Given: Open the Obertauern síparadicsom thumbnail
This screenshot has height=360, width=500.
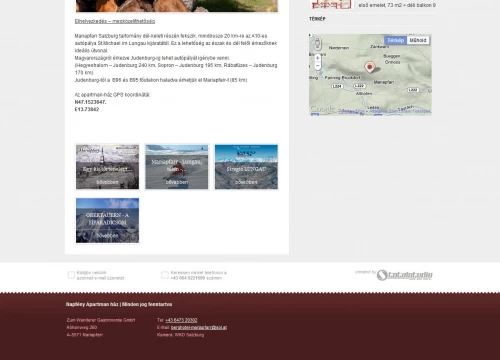Looking at the screenshot, I should point(107,220).
